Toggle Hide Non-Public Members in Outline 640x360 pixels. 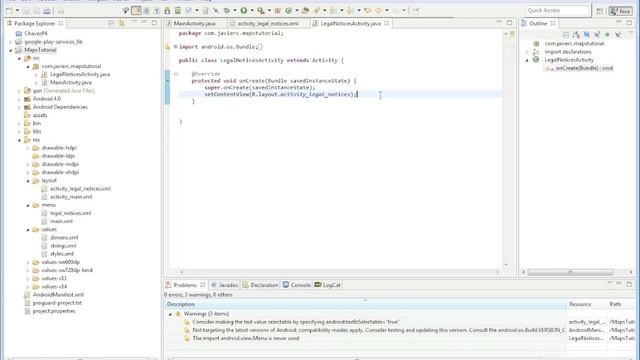(x=607, y=35)
